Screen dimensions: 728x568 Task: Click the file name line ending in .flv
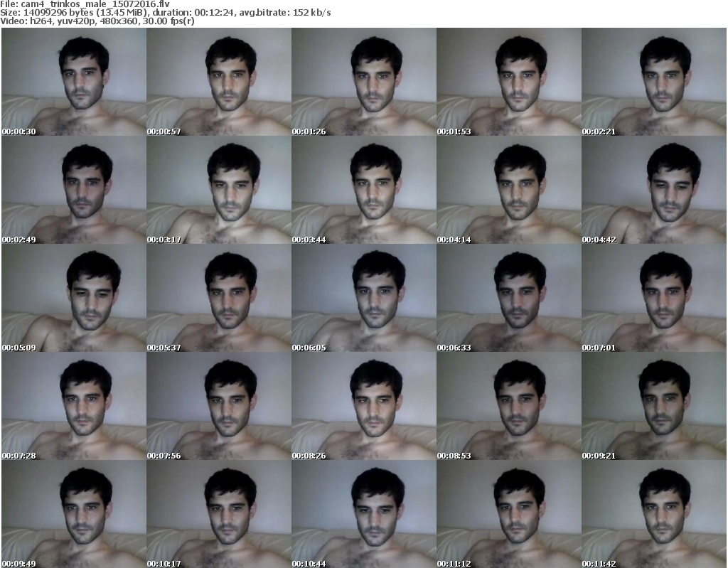(x=85, y=4)
